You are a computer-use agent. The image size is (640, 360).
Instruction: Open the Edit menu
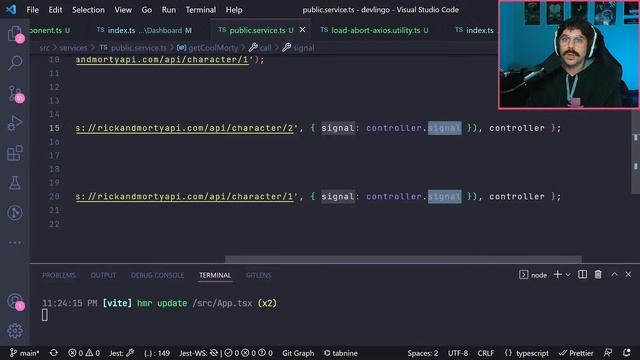pos(55,10)
